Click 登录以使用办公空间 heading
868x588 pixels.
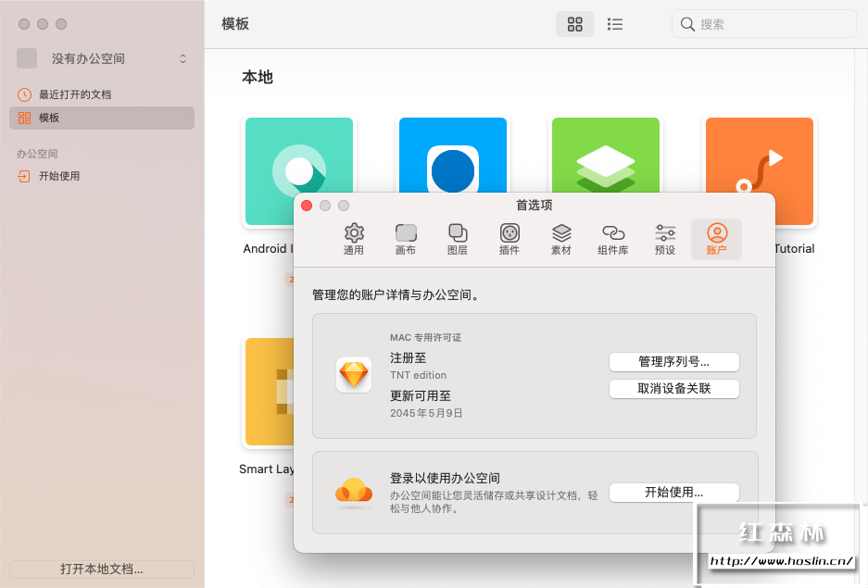(x=445, y=478)
